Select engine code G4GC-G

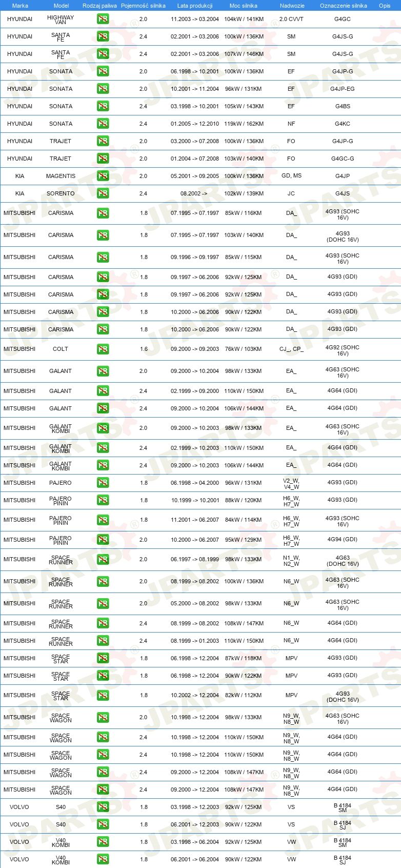343,159
